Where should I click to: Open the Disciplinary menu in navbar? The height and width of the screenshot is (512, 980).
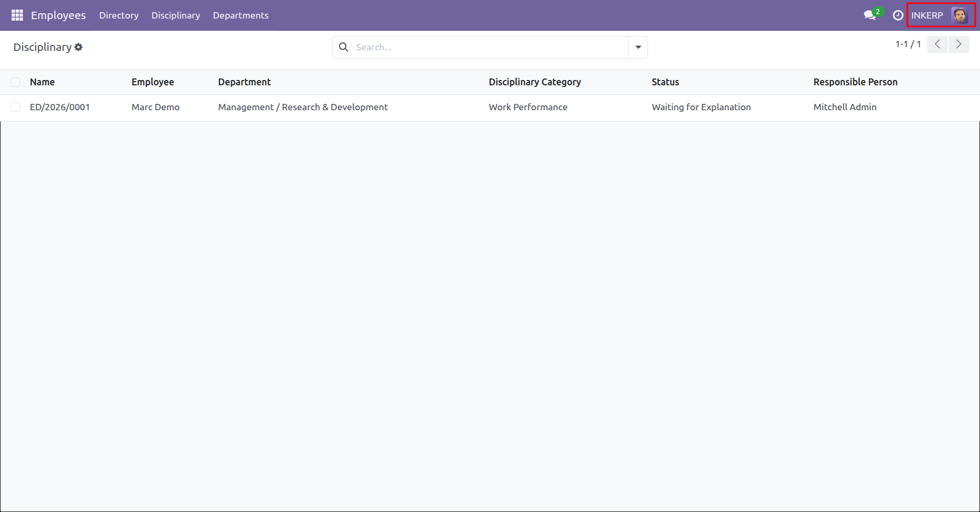176,15
